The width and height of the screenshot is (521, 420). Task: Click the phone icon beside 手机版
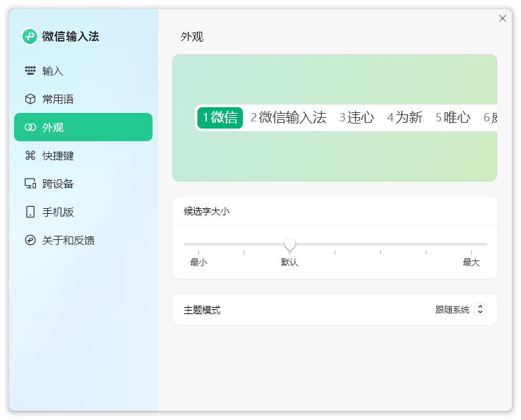[x=30, y=212]
